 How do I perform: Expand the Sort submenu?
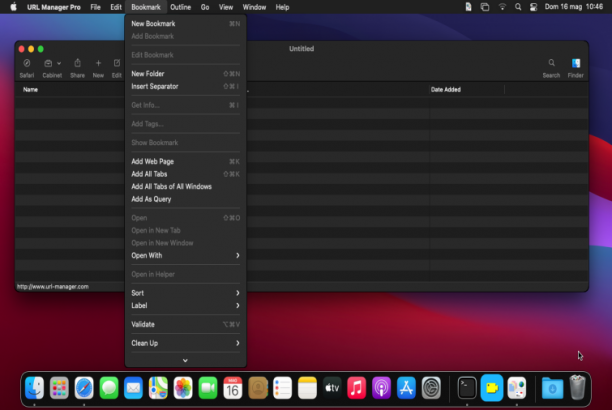click(185, 293)
